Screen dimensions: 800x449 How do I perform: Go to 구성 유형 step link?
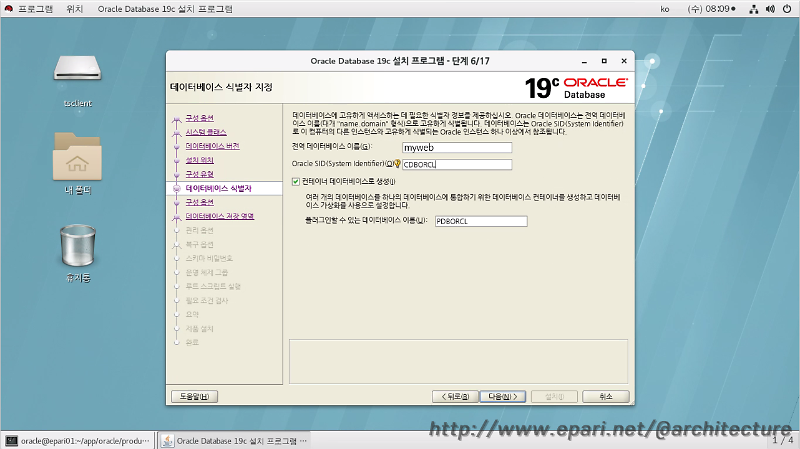pyautogui.click(x=199, y=174)
